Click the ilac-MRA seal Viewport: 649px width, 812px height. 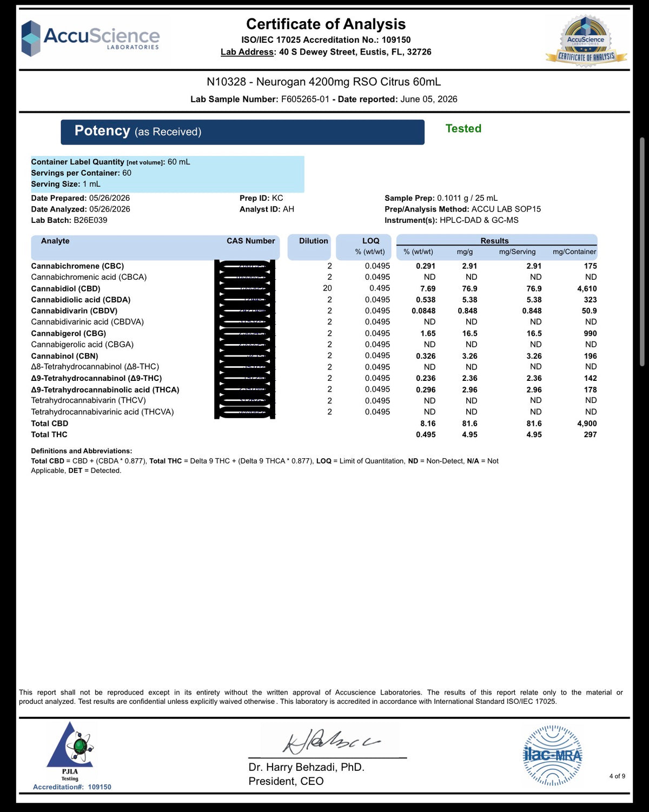552,755
